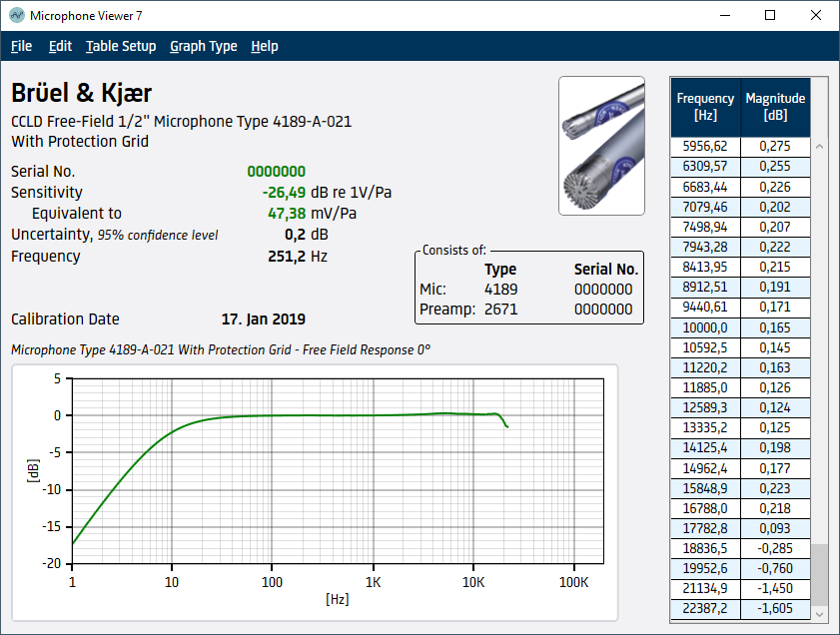This screenshot has height=635, width=840.
Task: Click the Microphone Viewer app icon in title bar
Action: tap(16, 16)
